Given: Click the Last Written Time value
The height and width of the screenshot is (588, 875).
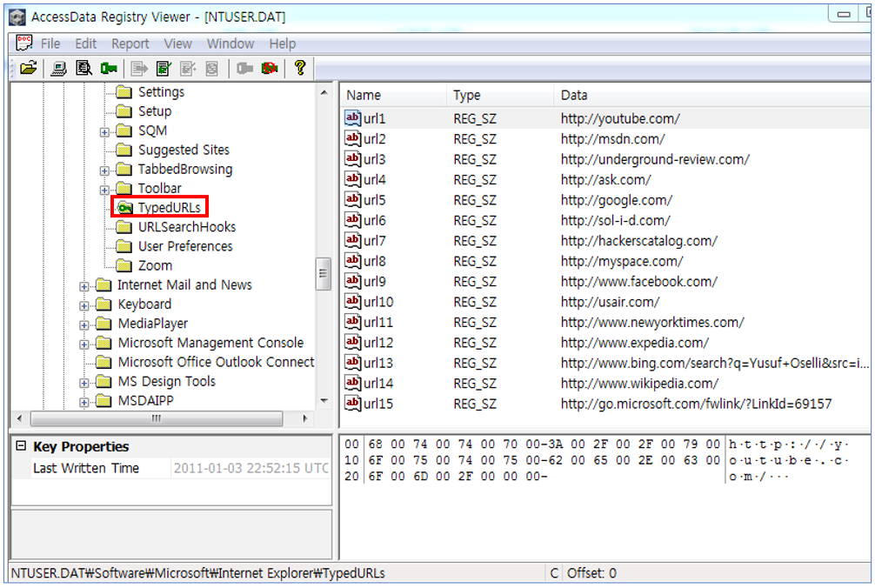Looking at the screenshot, I should pos(251,468).
